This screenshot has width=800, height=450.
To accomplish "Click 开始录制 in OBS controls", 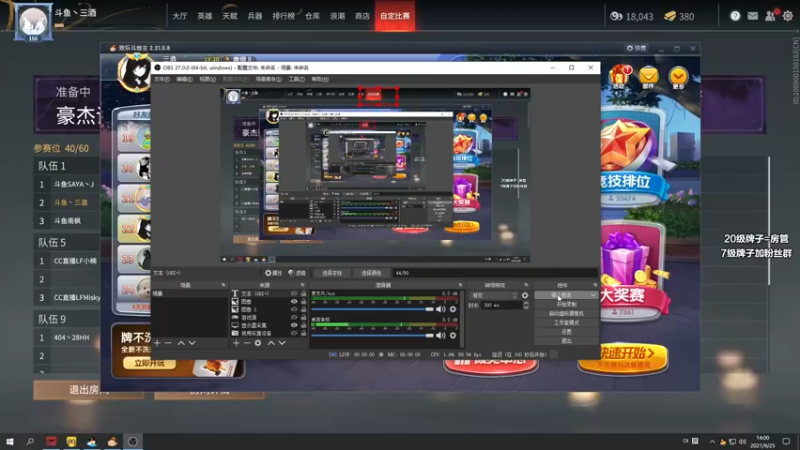I will 566,305.
